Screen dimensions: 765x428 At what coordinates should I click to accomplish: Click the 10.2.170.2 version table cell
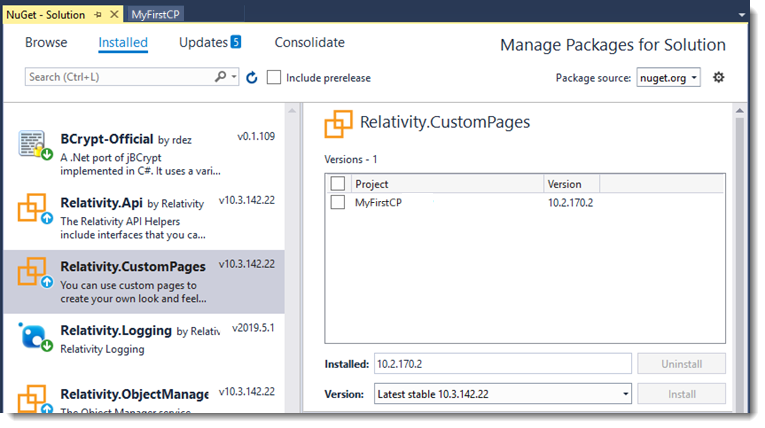pyautogui.click(x=570, y=203)
